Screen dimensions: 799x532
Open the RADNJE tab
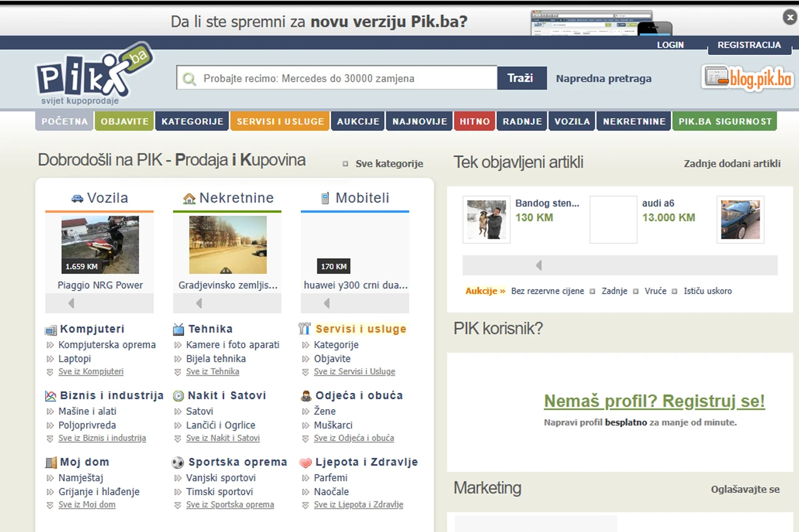(x=522, y=121)
